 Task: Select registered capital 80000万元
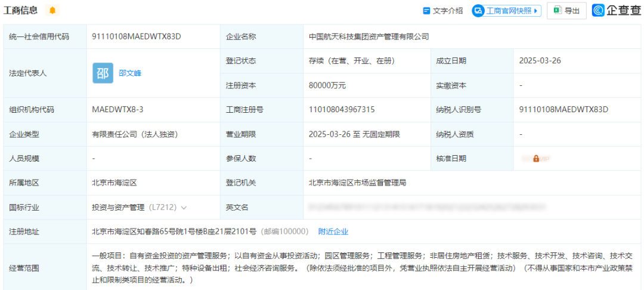pyautogui.click(x=327, y=85)
